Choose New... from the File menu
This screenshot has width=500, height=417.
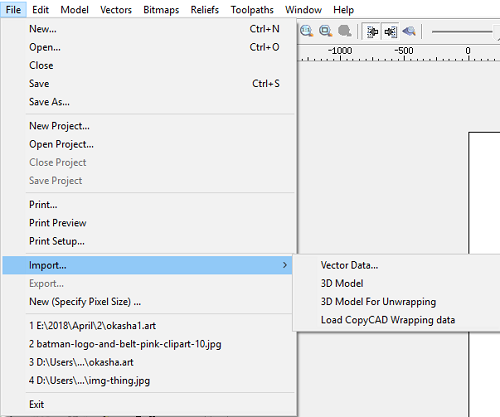pos(148,29)
